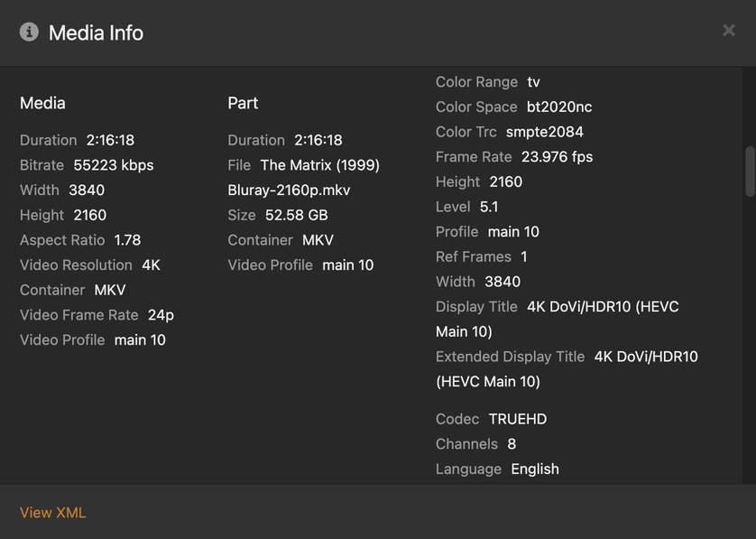Screen dimensions: 756x539
Task: Click the vertical scrollbar thumb
Action: [750, 172]
